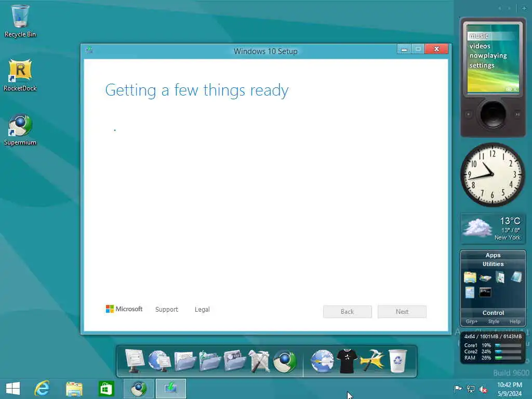Screen dimensions: 532x399
Task: Open the wrench-and-hammer control panel dock icon
Action: pyautogui.click(x=259, y=361)
